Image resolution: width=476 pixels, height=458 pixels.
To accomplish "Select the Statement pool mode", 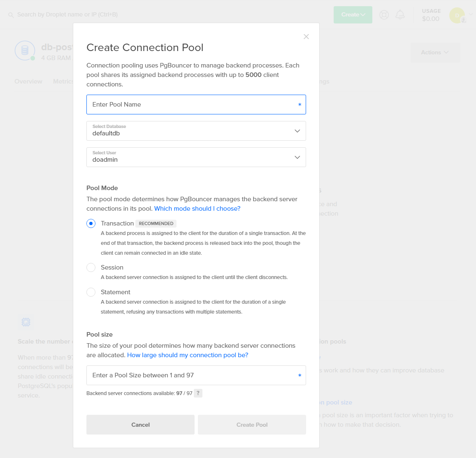I will coord(91,292).
